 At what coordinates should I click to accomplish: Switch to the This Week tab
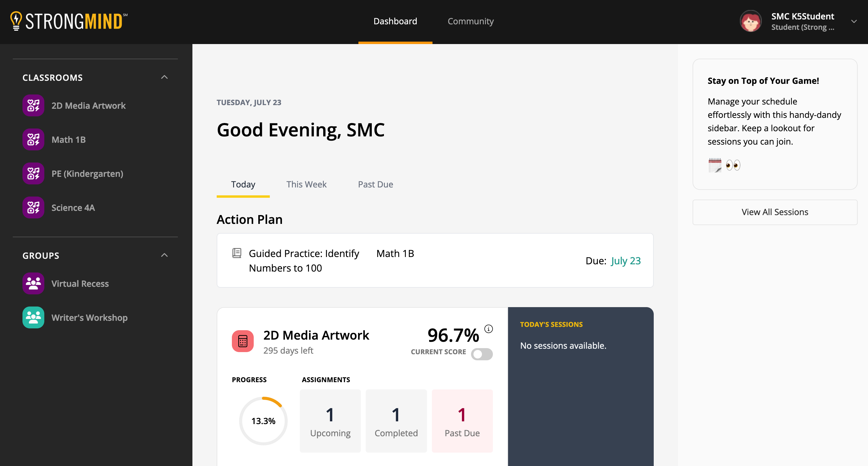click(x=306, y=184)
